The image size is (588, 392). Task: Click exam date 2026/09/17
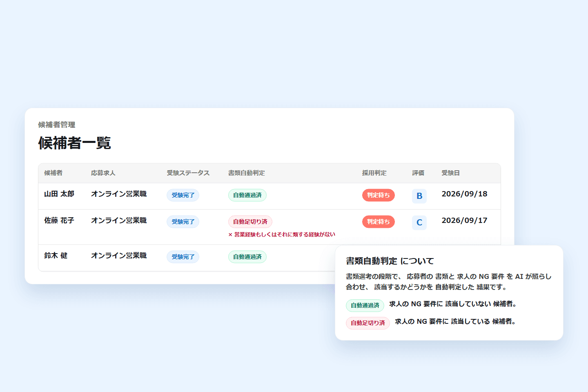(x=465, y=220)
